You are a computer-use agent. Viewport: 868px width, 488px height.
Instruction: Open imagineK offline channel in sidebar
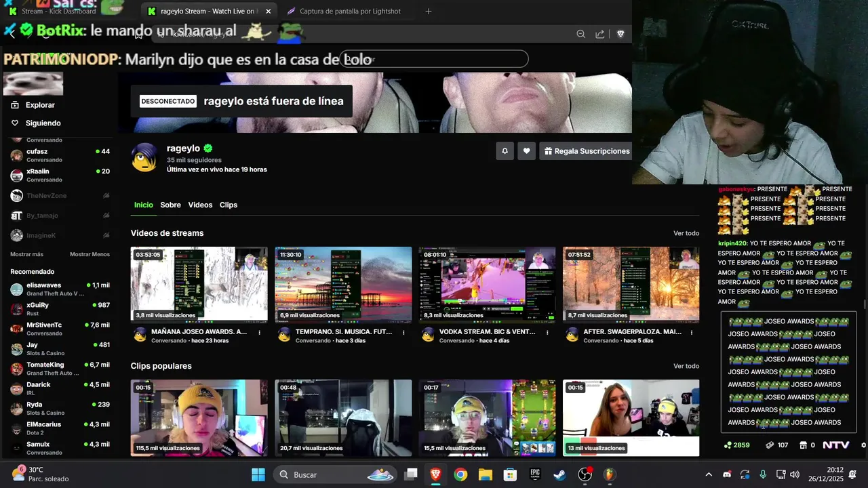[60, 235]
